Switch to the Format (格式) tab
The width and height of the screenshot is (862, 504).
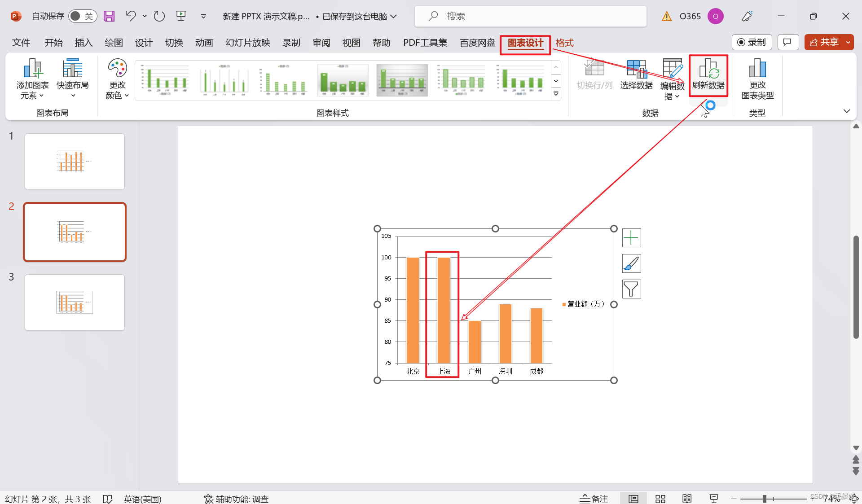(564, 43)
